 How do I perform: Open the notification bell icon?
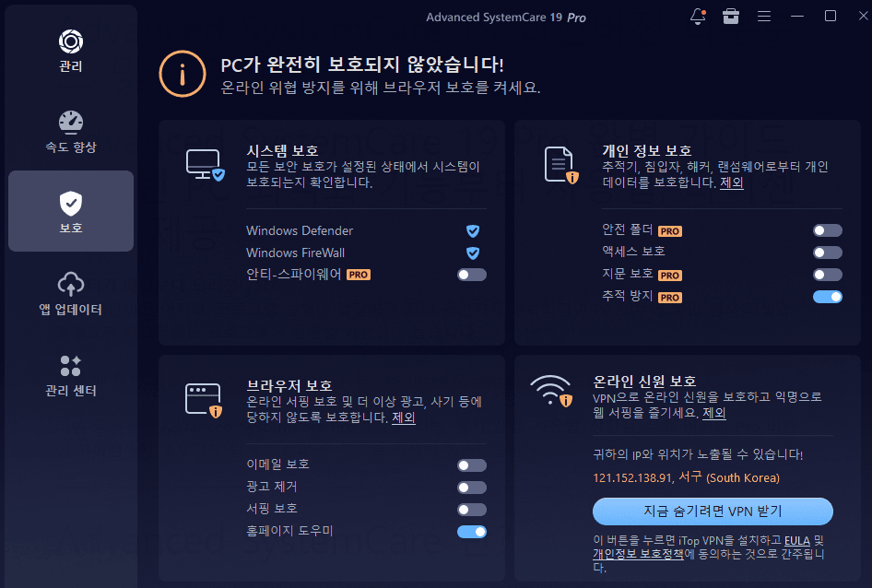(x=698, y=17)
